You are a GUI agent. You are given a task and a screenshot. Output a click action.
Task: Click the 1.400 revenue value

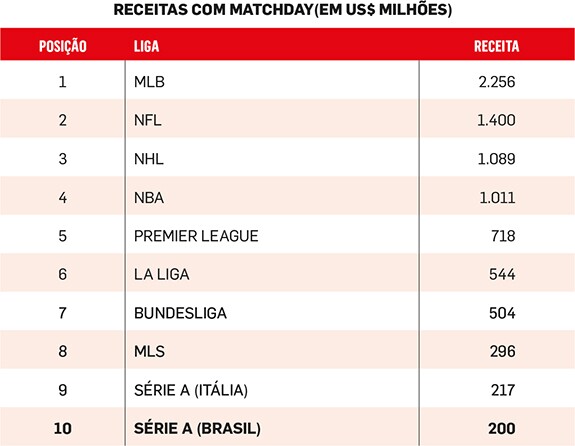click(x=496, y=120)
